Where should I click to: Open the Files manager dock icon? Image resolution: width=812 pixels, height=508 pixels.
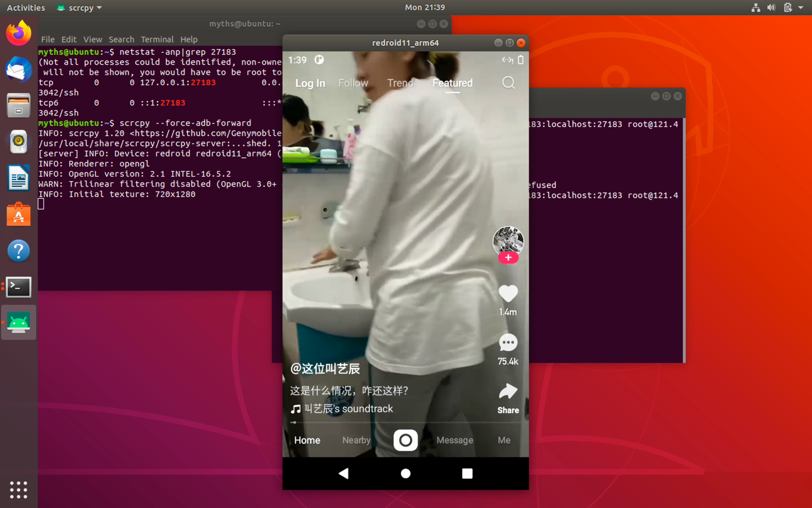[19, 105]
